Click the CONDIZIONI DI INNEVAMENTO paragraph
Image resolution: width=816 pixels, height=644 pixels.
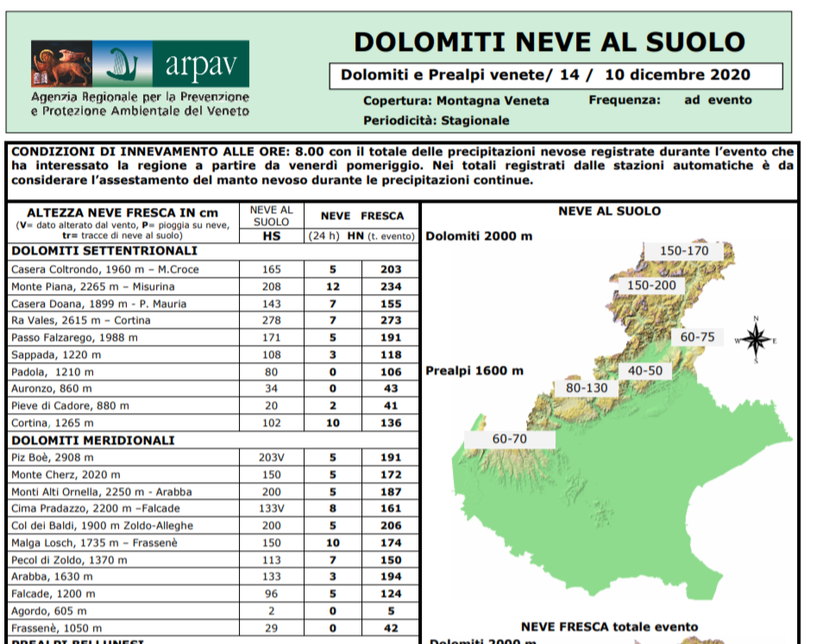(402, 166)
